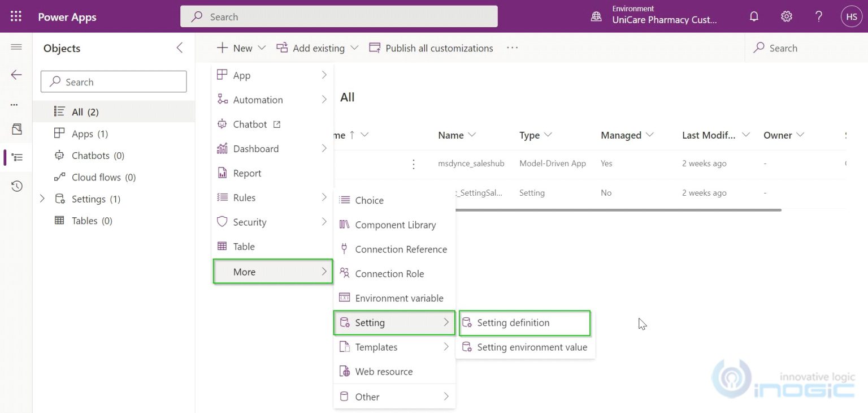Image resolution: width=868 pixels, height=413 pixels.
Task: Collapse the Objects panel chevron
Action: (180, 48)
